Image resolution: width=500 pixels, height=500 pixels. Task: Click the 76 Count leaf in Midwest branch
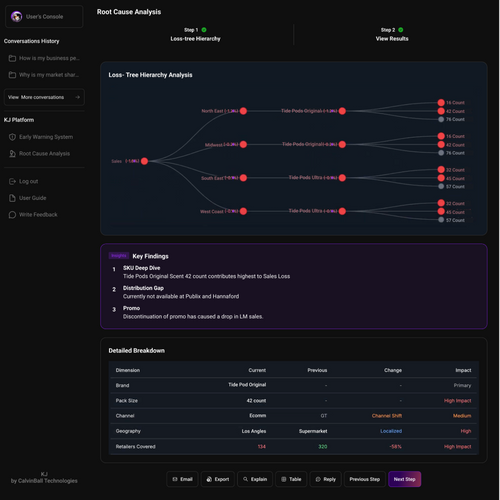[x=441, y=153]
